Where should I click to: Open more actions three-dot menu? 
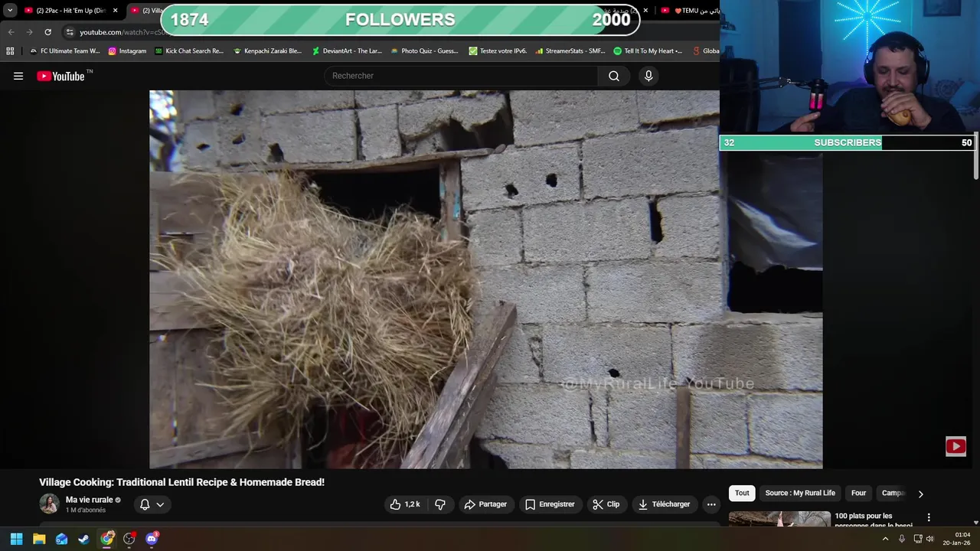711,504
